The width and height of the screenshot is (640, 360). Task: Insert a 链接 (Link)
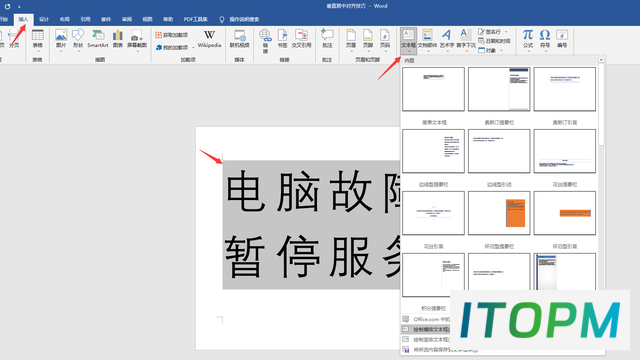click(x=265, y=41)
